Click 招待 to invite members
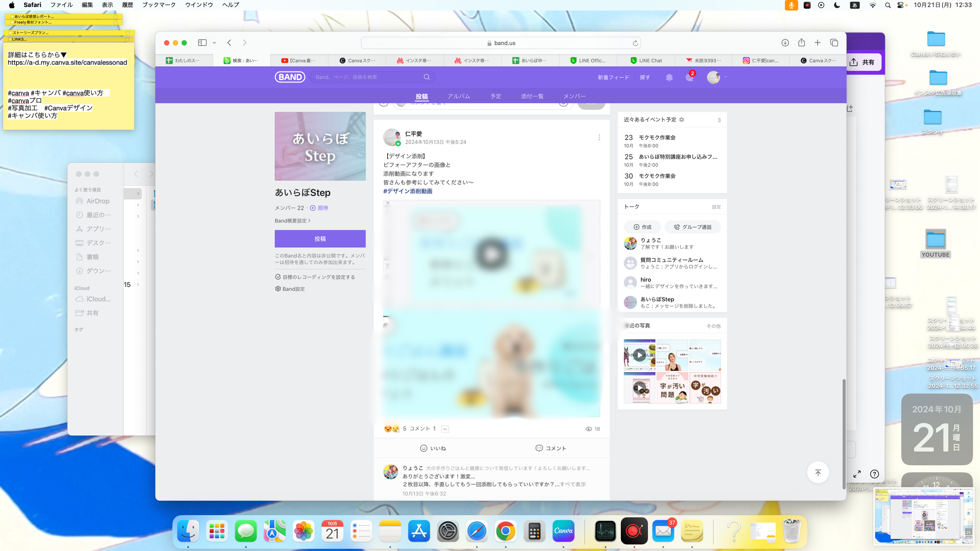Image resolution: width=980 pixels, height=551 pixels. 319,208
